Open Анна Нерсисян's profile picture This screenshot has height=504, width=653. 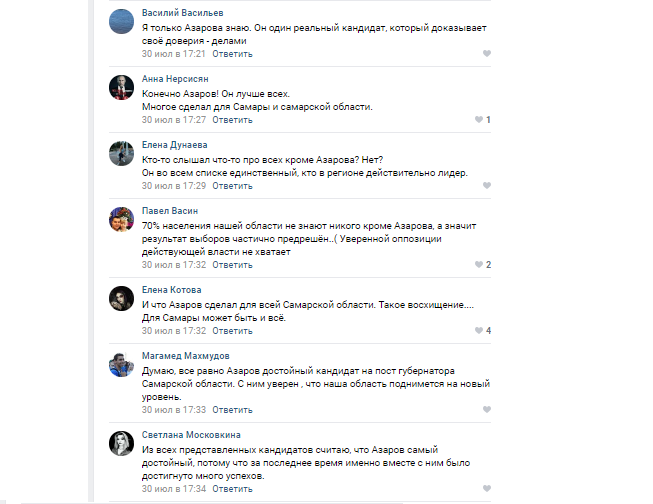click(x=121, y=87)
